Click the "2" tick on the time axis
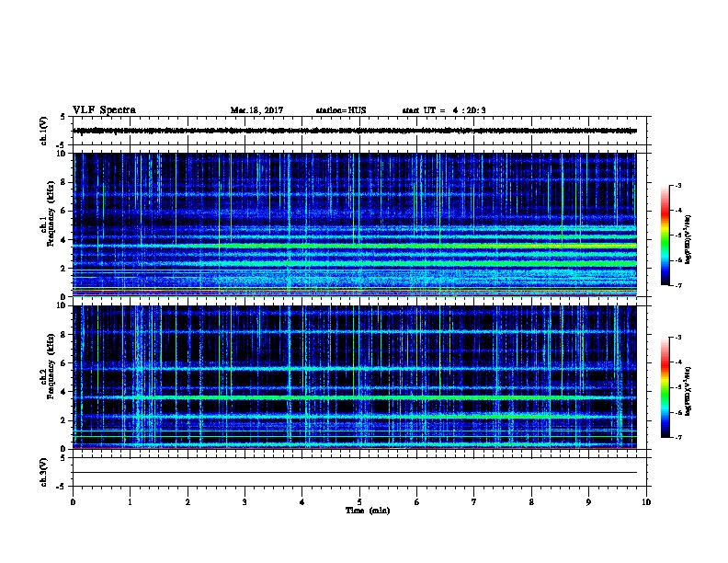Screen dimensions: 728x563 coord(188,501)
